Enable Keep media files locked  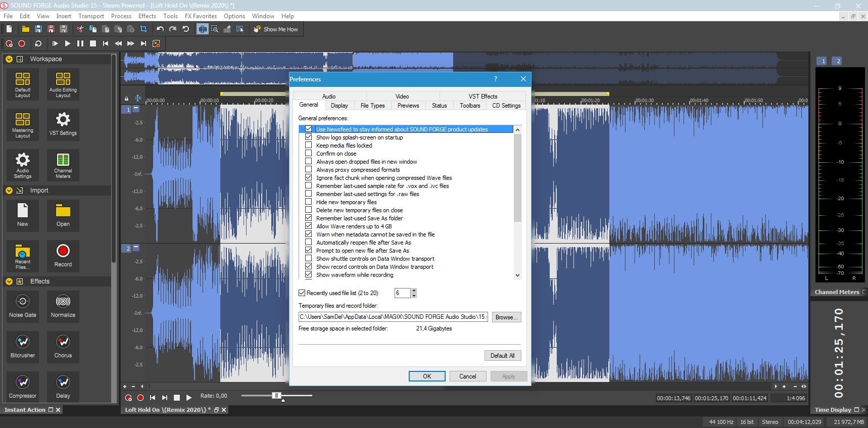[308, 145]
